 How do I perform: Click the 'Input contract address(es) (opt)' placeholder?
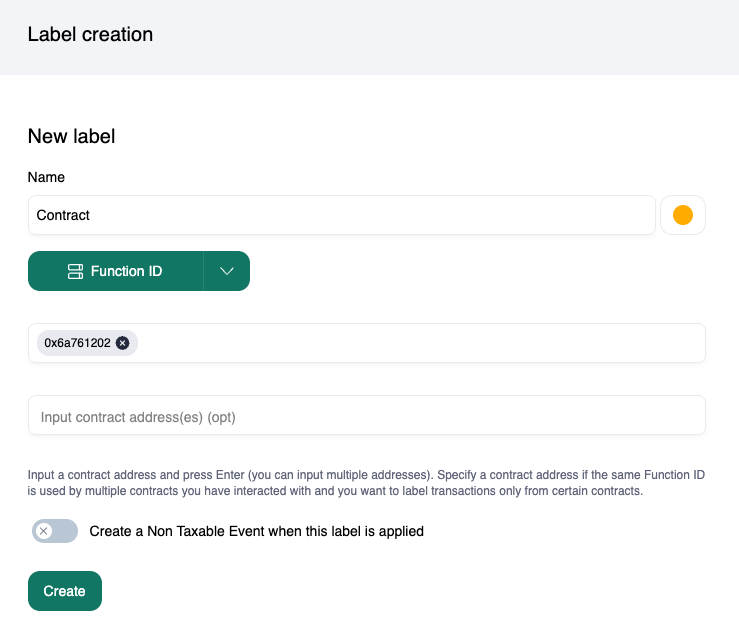tap(138, 416)
